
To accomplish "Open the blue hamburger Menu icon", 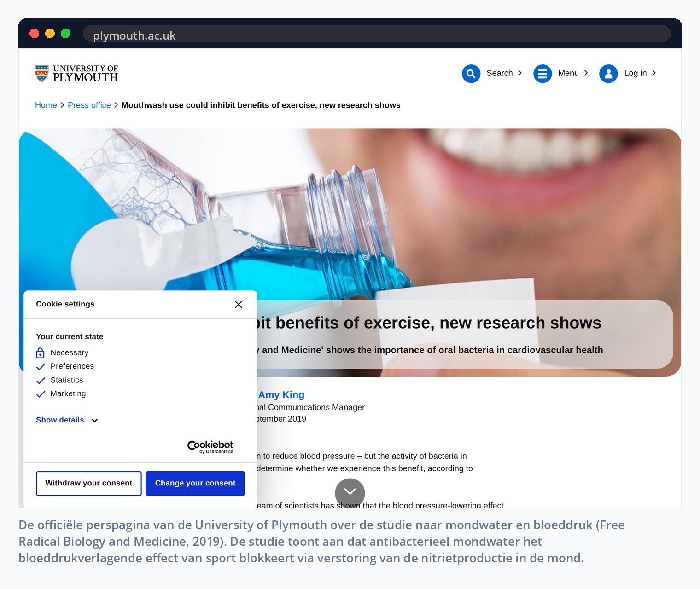I will [x=542, y=74].
